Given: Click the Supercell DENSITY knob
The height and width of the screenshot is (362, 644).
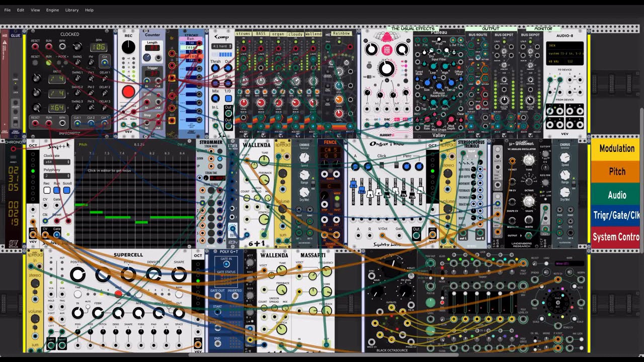Looking at the screenshot, I should pyautogui.click(x=154, y=275).
